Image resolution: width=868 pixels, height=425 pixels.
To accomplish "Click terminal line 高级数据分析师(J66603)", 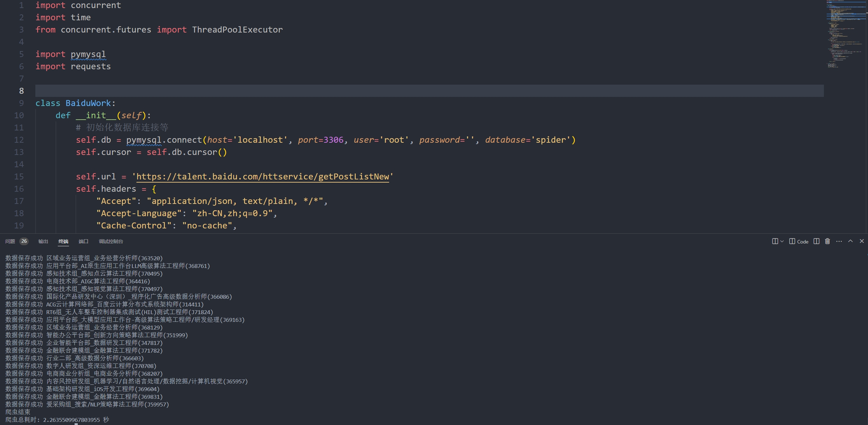I will [75, 358].
